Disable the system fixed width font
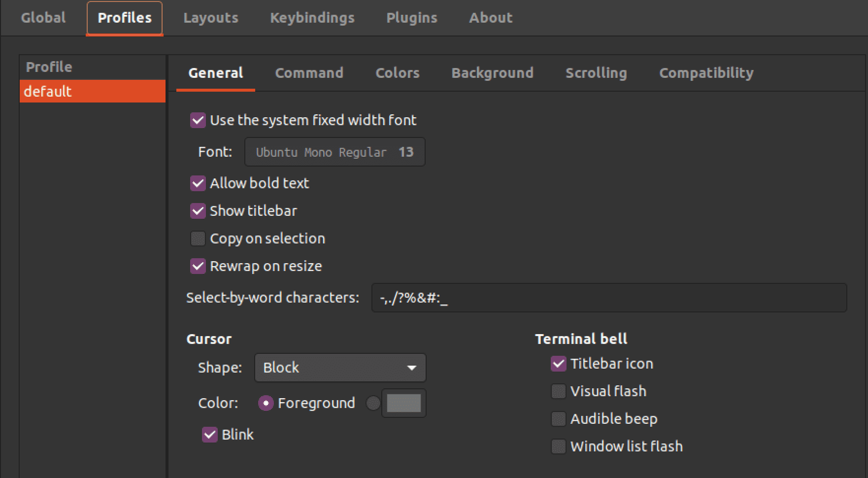Image resolution: width=868 pixels, height=478 pixels. click(198, 120)
